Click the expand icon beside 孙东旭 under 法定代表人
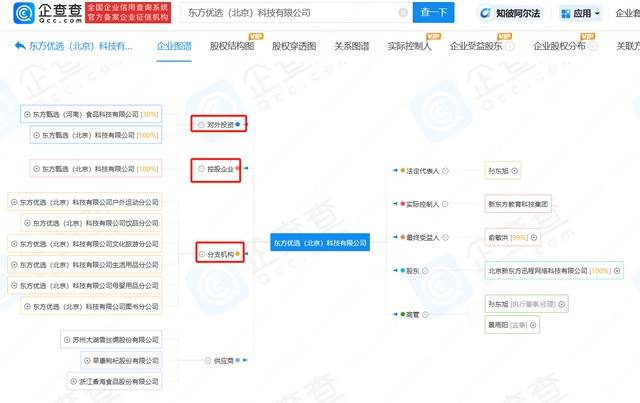Screen dimensions: 640x403 [515, 171]
